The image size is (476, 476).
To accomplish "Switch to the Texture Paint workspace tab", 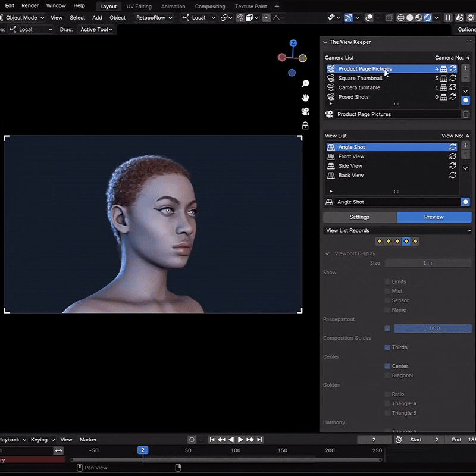I will coord(250,7).
